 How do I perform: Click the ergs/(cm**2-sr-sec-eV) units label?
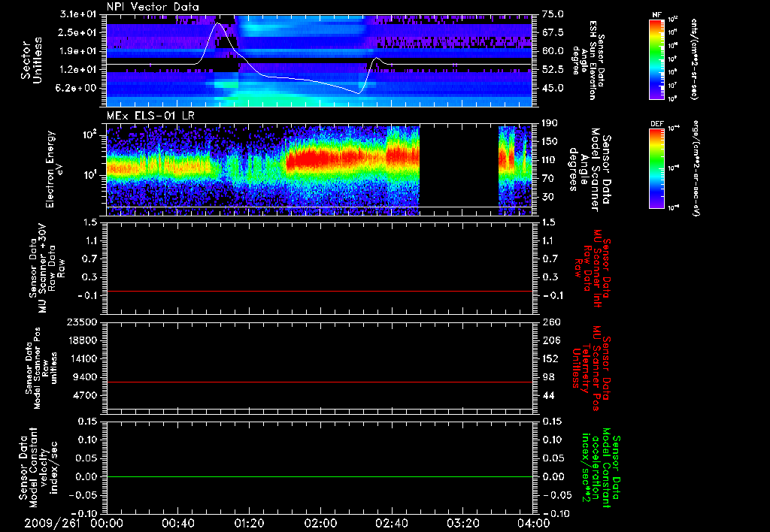click(x=696, y=168)
